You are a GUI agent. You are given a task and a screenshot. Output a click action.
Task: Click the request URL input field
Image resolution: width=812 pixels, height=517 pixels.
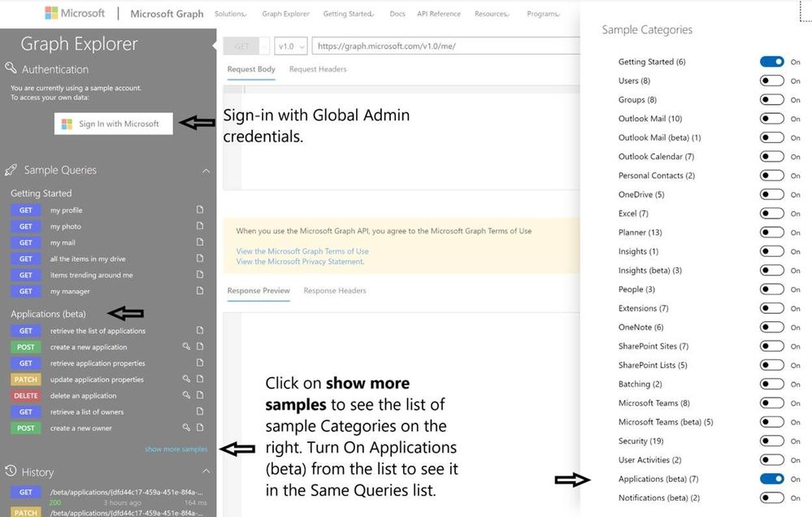point(445,46)
